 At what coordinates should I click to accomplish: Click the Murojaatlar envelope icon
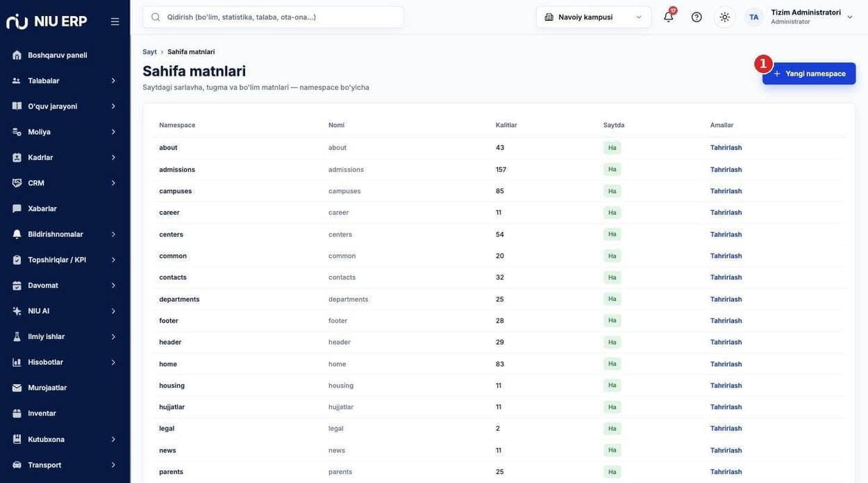17,388
